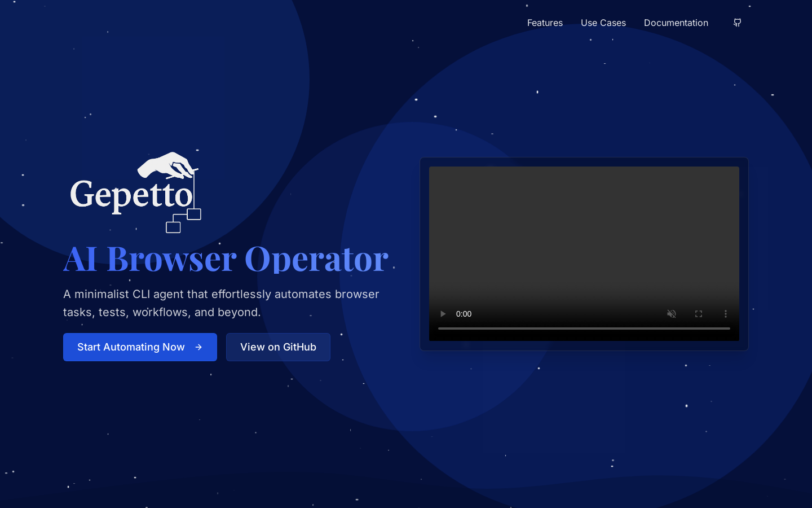Enter fullscreen on the video player
The height and width of the screenshot is (508, 812).
[x=699, y=314]
